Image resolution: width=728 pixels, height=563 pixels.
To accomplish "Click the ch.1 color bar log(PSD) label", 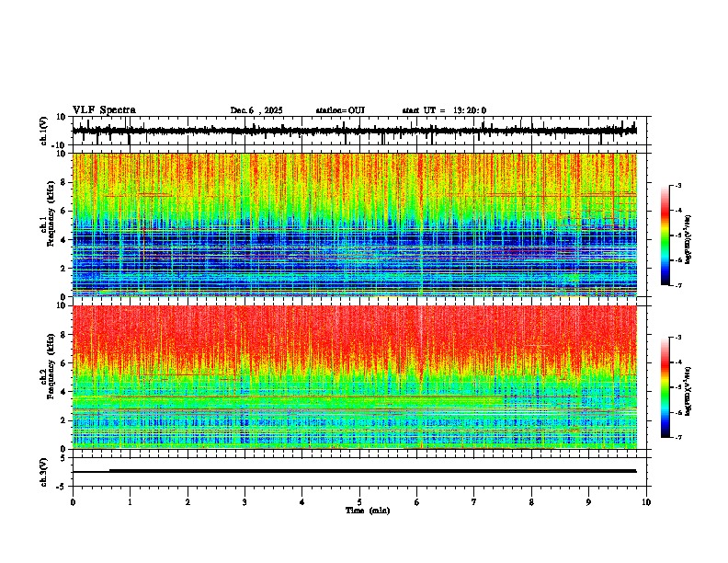I will (688, 240).
